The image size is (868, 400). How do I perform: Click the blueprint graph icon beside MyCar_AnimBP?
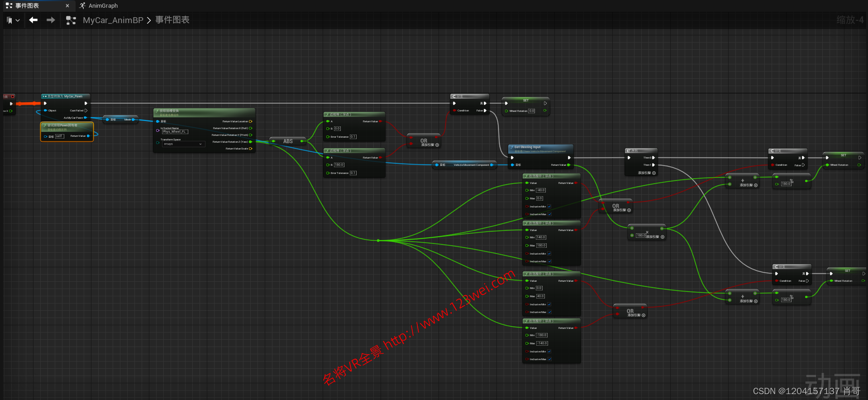tap(71, 20)
